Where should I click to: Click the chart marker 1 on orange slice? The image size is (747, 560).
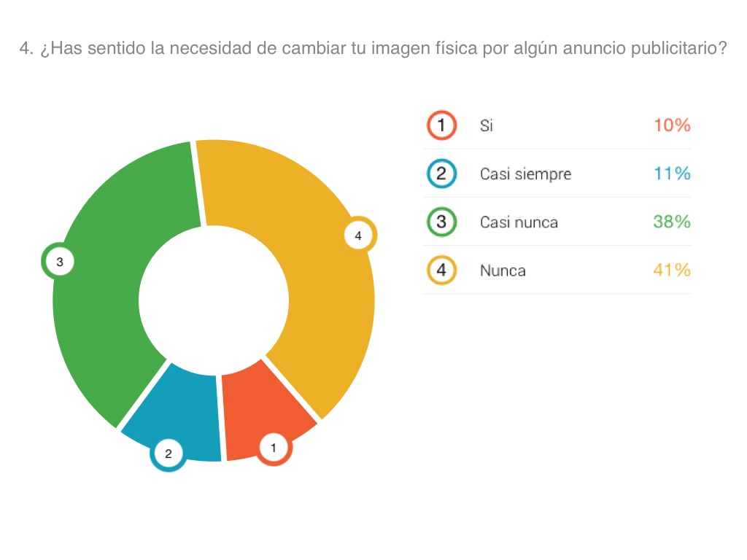274,448
